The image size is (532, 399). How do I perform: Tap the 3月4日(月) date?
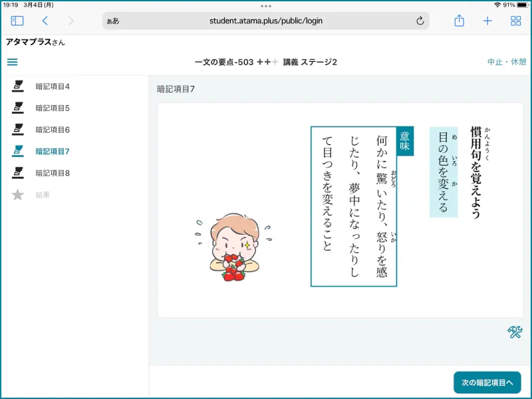tap(39, 5)
